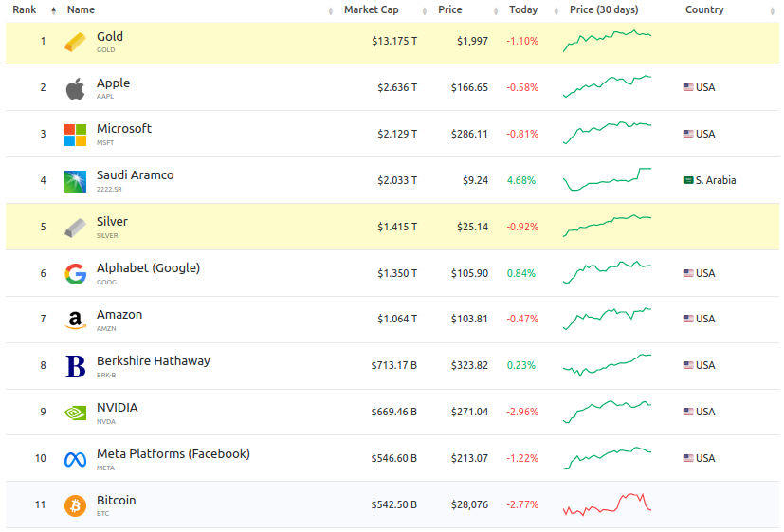Sort table by Name header
This screenshot has height=532, width=784.
point(82,10)
